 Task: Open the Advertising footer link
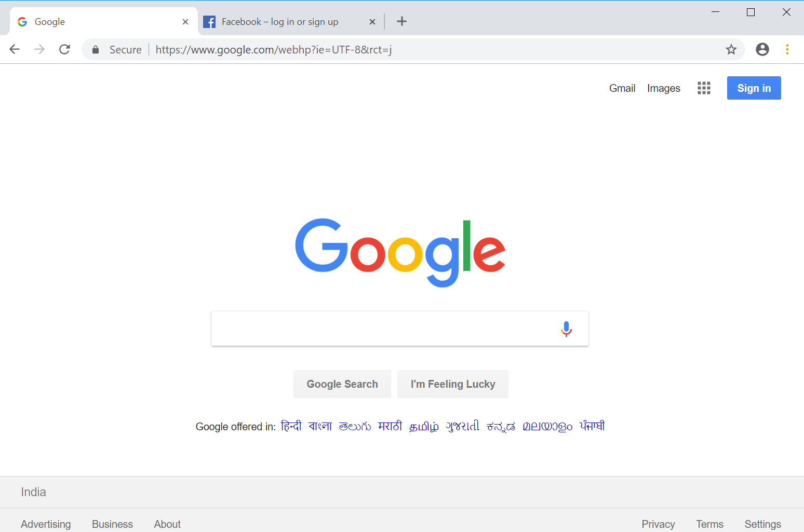tap(46, 524)
